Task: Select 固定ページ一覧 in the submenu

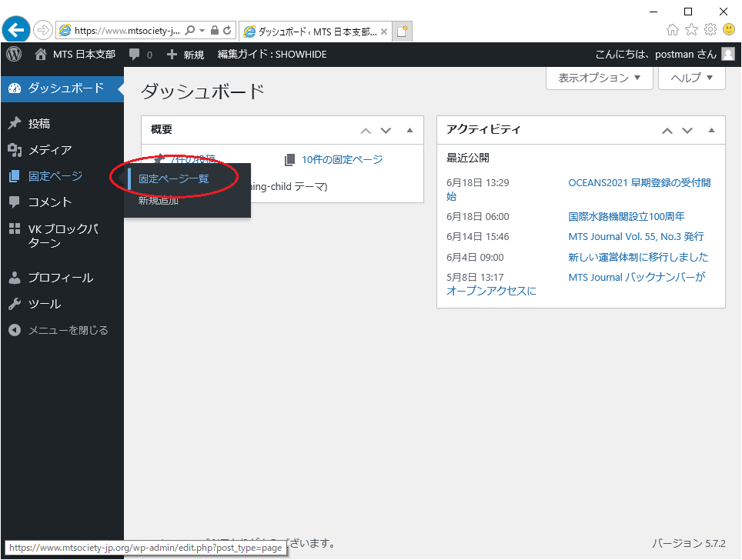Action: 173,178
